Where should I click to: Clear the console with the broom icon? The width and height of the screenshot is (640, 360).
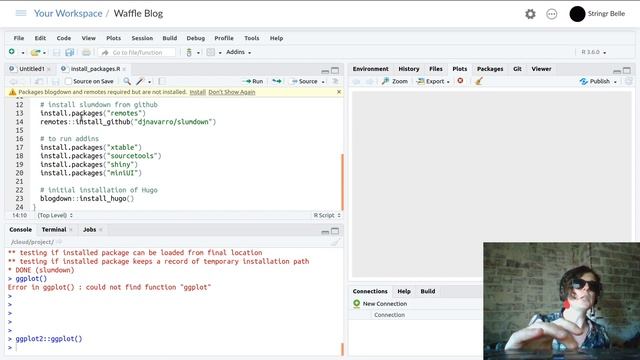point(335,242)
